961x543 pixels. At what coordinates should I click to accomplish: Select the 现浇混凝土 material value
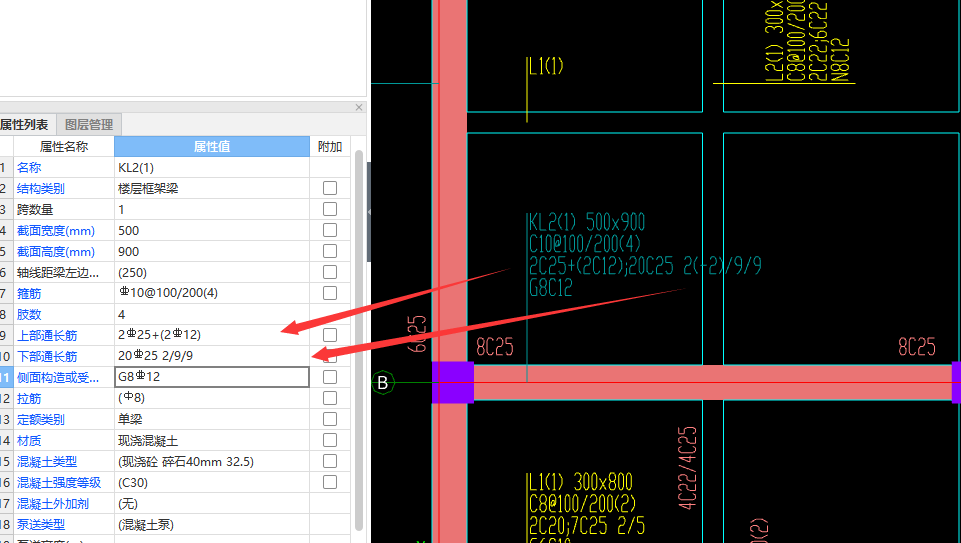pos(212,441)
